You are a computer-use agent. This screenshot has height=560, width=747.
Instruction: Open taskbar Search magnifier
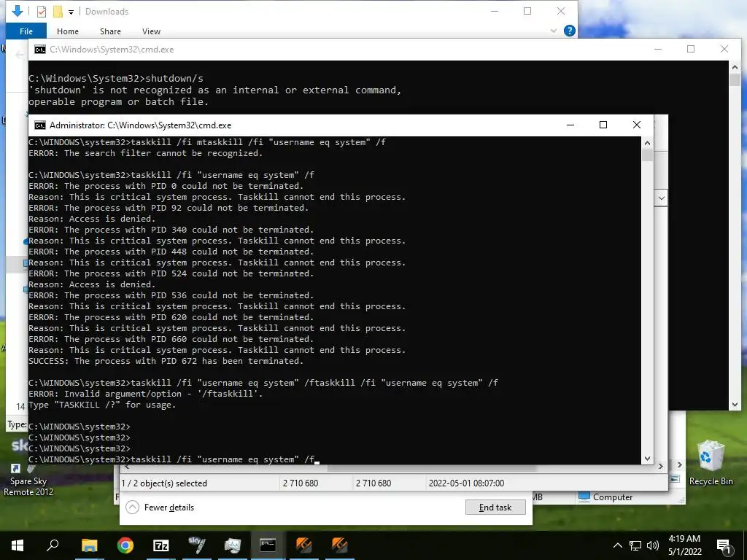coord(53,545)
